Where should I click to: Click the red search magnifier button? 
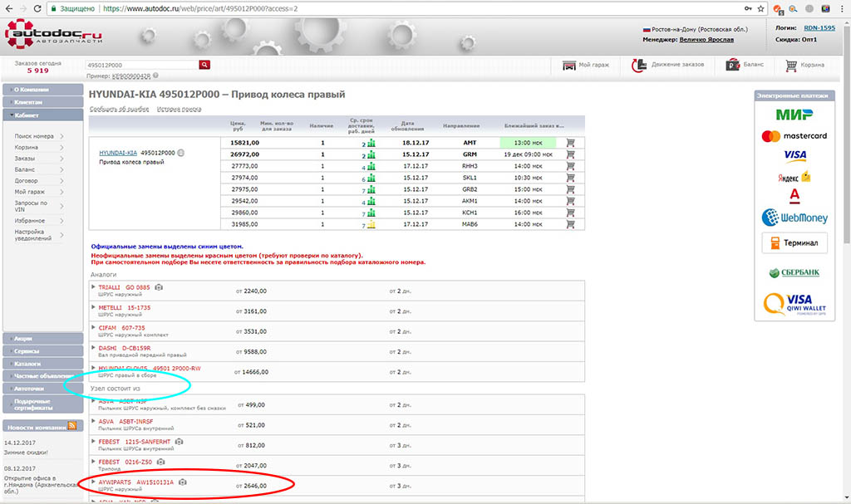tap(204, 65)
